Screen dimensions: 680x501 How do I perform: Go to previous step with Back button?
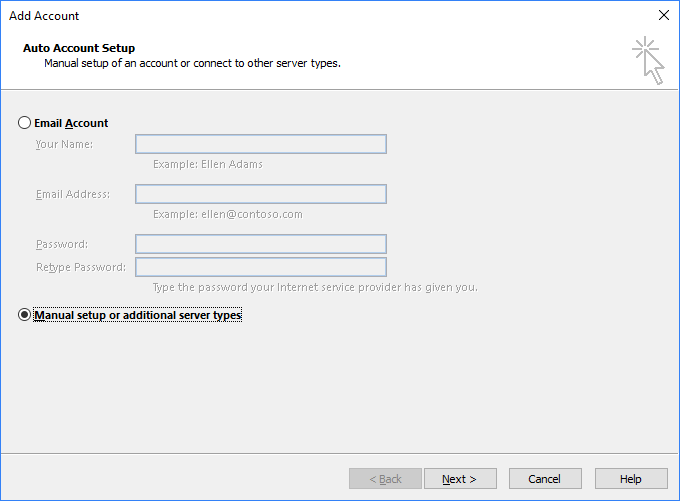385,479
